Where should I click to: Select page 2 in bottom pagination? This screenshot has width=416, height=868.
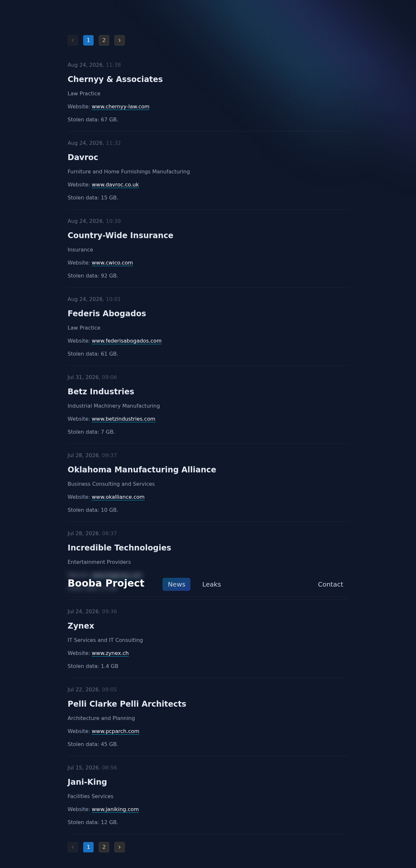point(104,847)
